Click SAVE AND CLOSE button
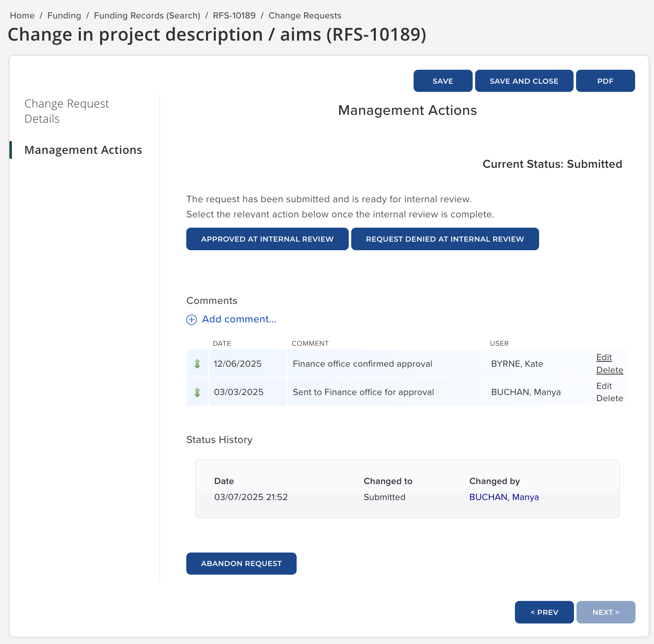This screenshot has width=654, height=644. click(524, 81)
